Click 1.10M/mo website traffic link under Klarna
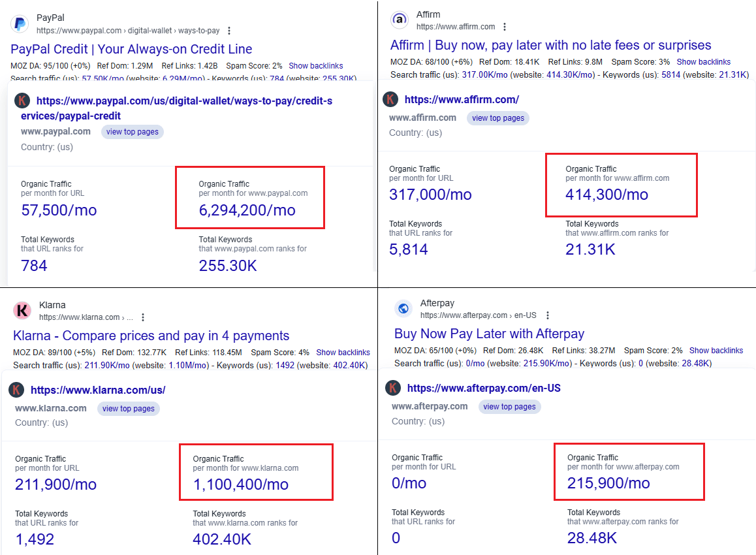 (189, 366)
